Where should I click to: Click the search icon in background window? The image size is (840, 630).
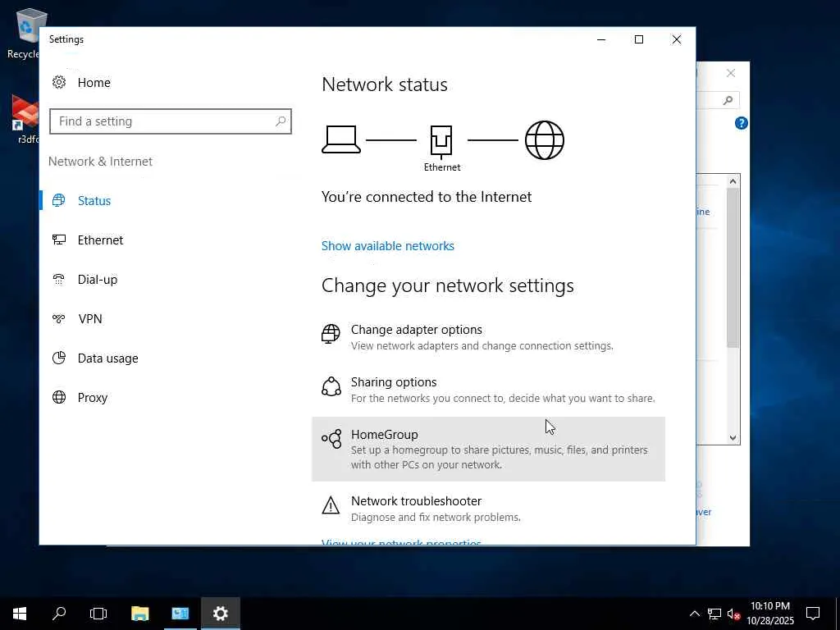[728, 100]
